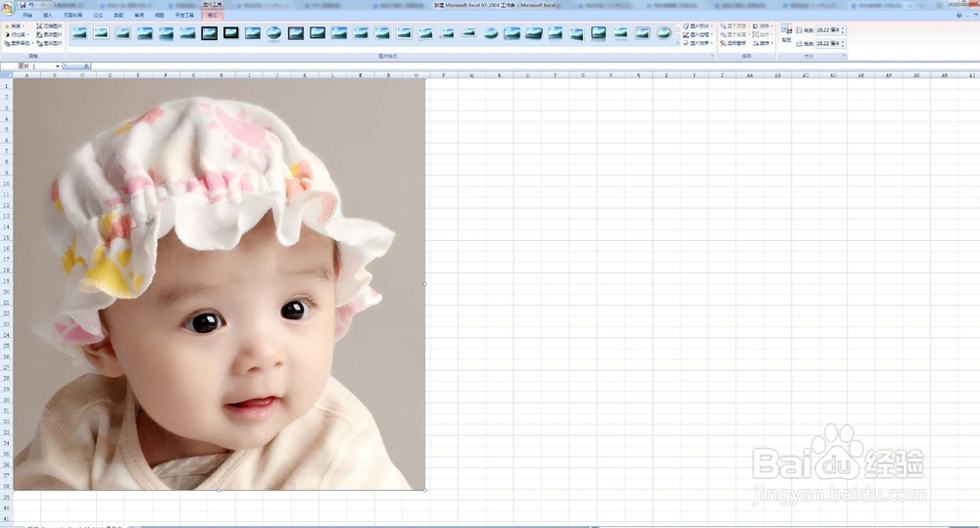This screenshot has height=528, width=980.
Task: Click the Save icon in quick access toolbar
Action: (24, 5)
